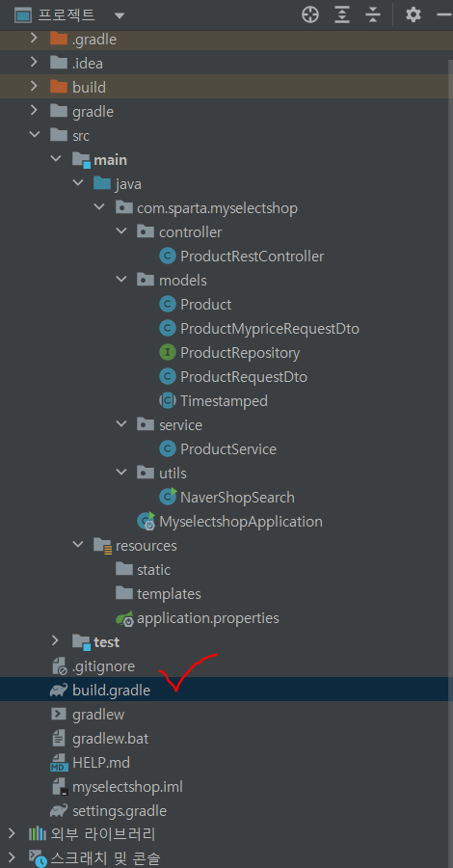Select the orange build folder icon

click(x=58, y=87)
